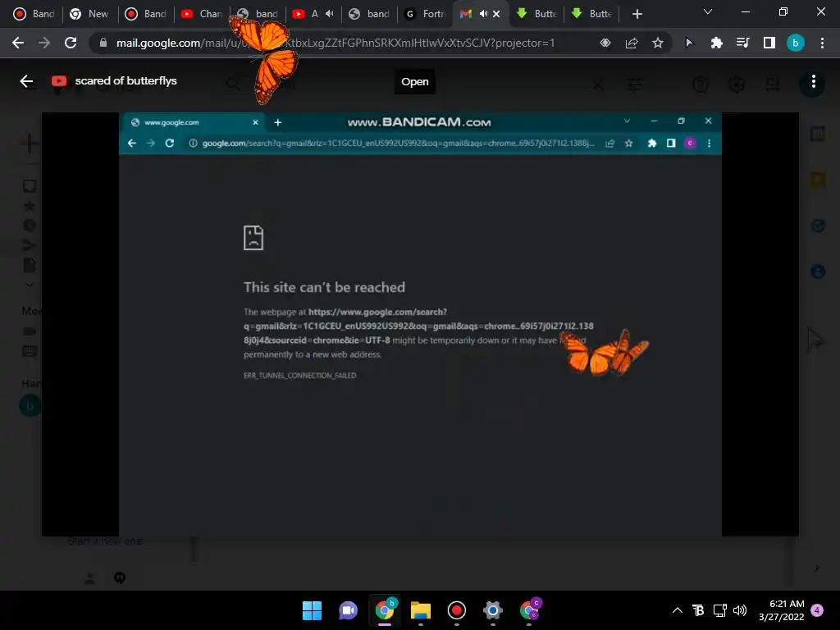Open the media control playlist icon
Viewport: 840px width, 630px height.
742,43
